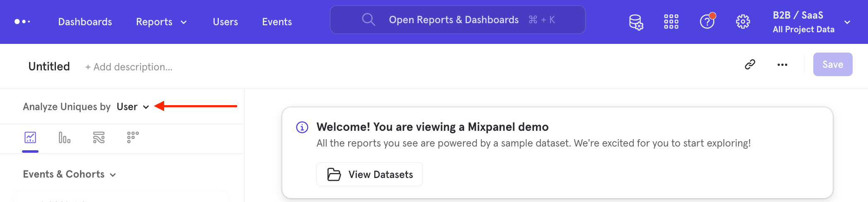
Task: Open the Settings gear icon
Action: tap(743, 22)
